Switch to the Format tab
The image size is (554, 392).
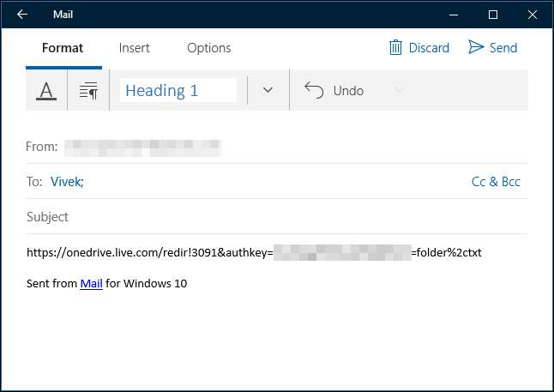coord(63,48)
